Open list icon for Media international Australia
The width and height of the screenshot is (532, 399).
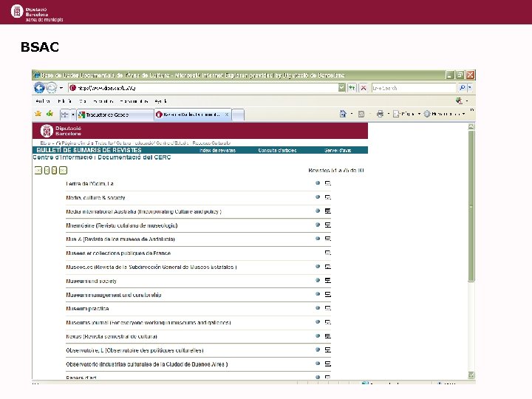pos(328,211)
